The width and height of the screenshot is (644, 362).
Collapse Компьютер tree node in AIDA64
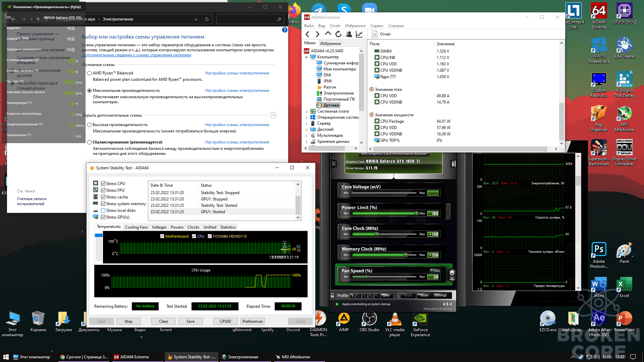coord(307,57)
